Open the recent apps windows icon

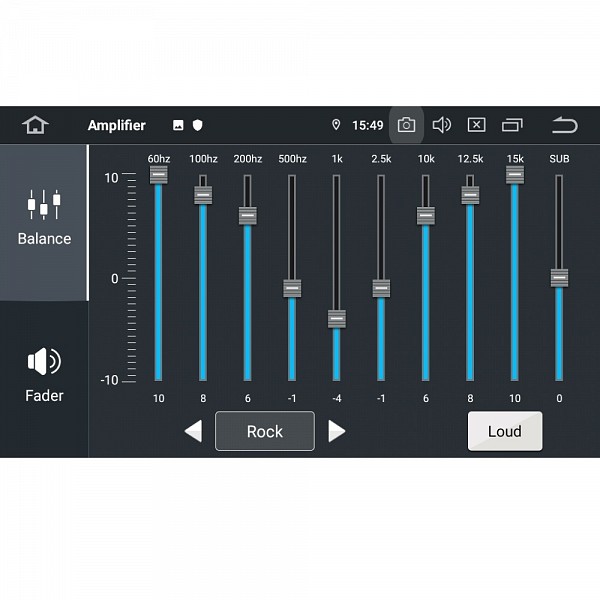tap(513, 125)
